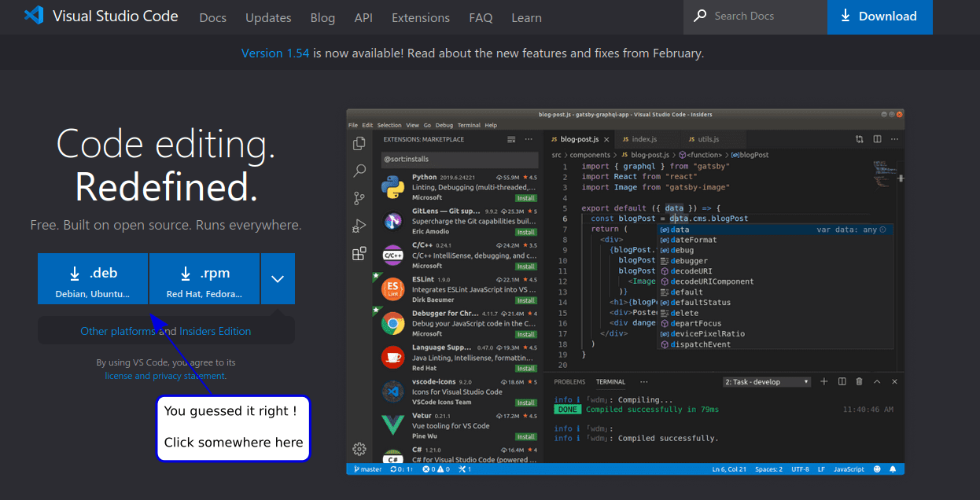Click the split editor icon in editor toolbar

[878, 139]
